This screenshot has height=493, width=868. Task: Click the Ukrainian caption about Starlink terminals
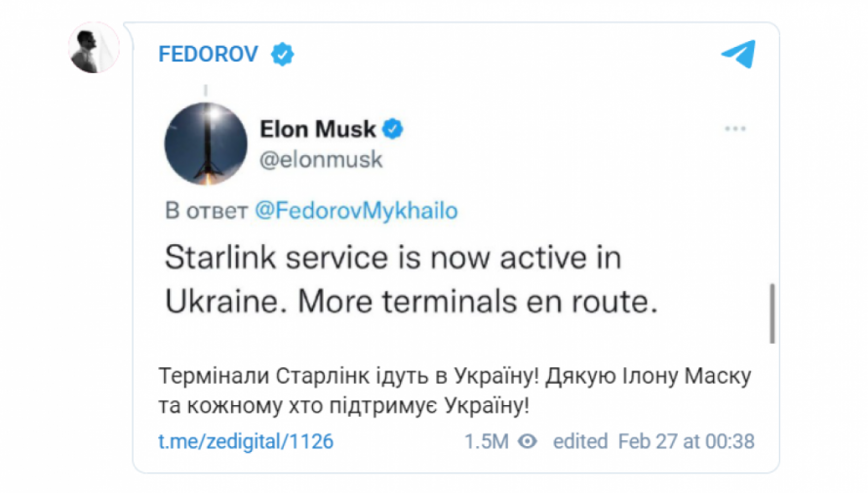454,390
